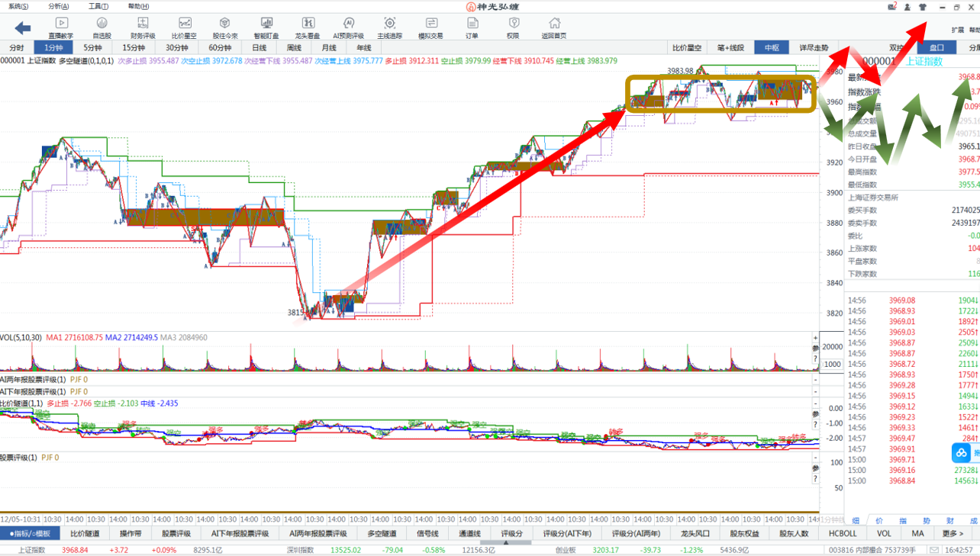Open 财务评级 financial rating tool
The height and width of the screenshot is (556, 980).
[143, 28]
